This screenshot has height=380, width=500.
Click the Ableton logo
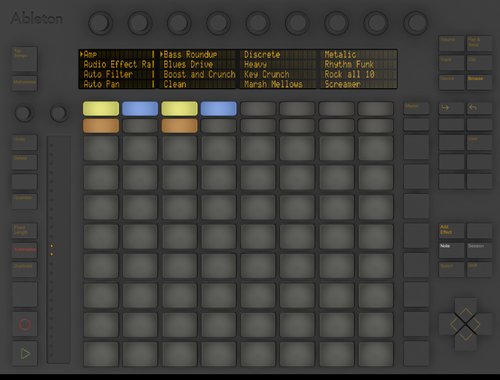[x=37, y=18]
